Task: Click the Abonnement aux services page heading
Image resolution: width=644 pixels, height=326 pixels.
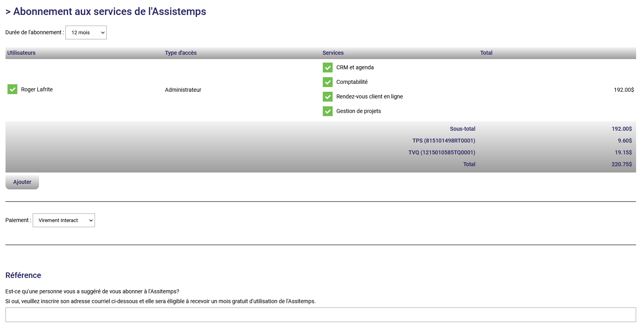Action: [109, 11]
